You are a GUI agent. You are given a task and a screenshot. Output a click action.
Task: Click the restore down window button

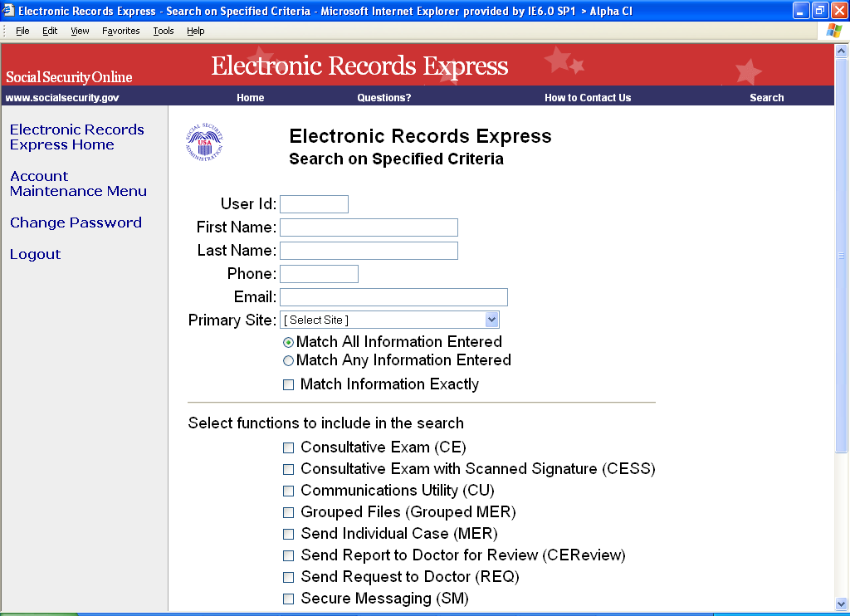(x=820, y=10)
